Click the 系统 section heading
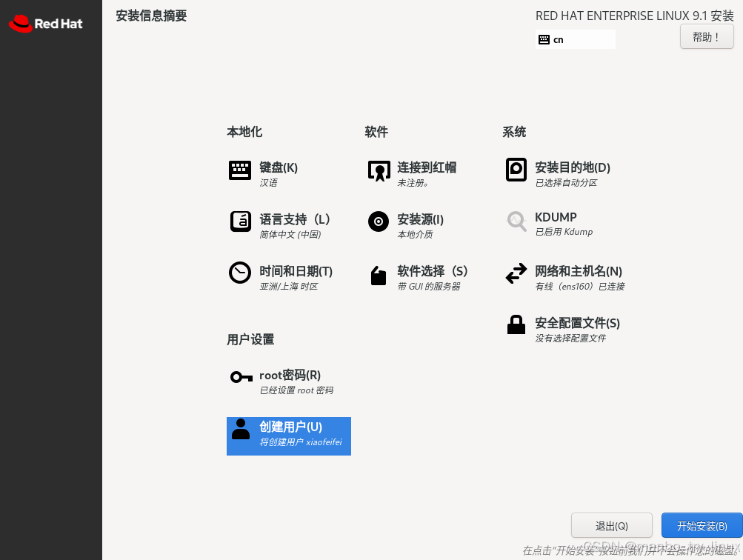 (514, 132)
